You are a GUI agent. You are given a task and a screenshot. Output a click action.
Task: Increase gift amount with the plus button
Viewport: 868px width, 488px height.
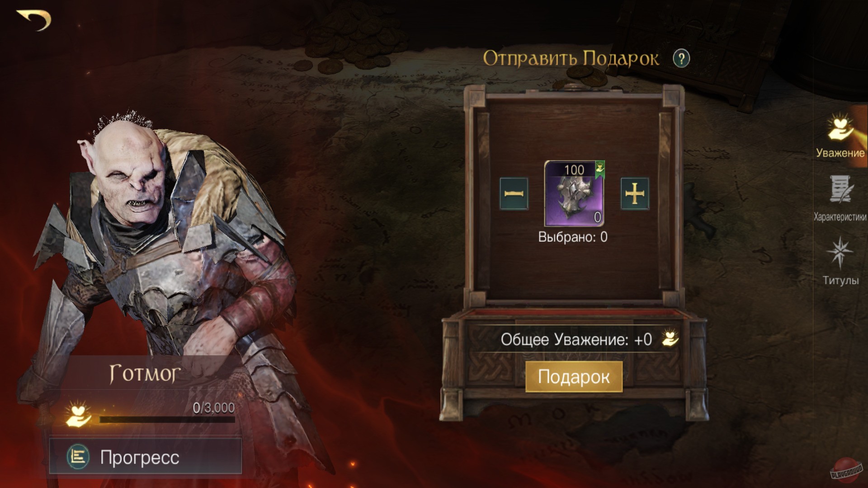(x=635, y=194)
